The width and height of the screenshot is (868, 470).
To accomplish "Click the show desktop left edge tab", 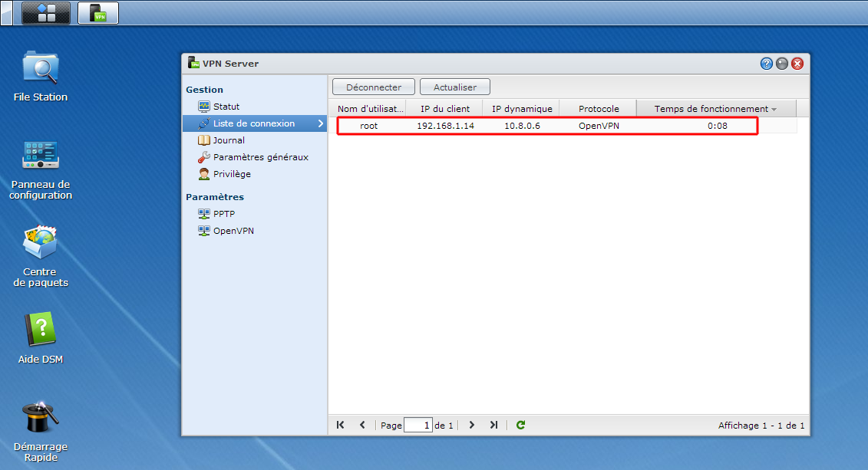I will point(6,13).
